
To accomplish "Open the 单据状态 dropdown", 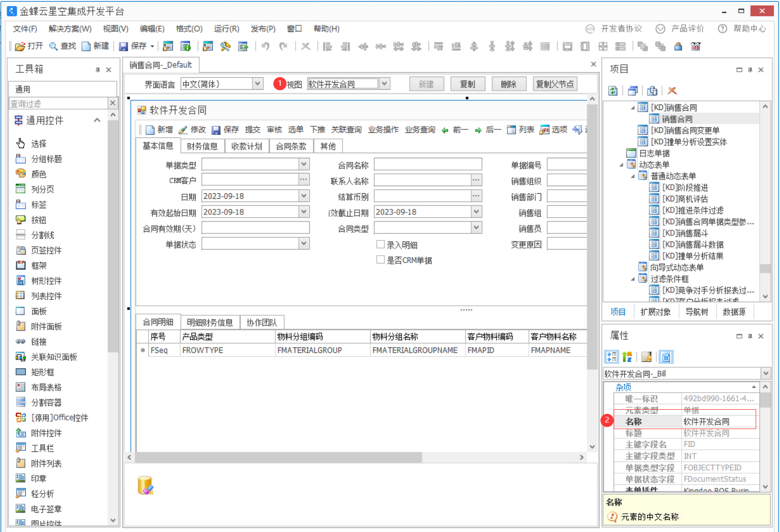I will tap(304, 243).
